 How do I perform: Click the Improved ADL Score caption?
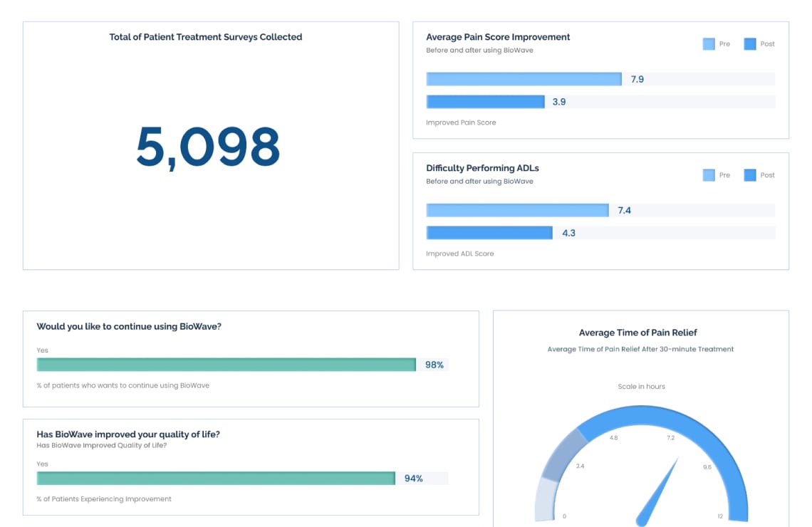[460, 254]
